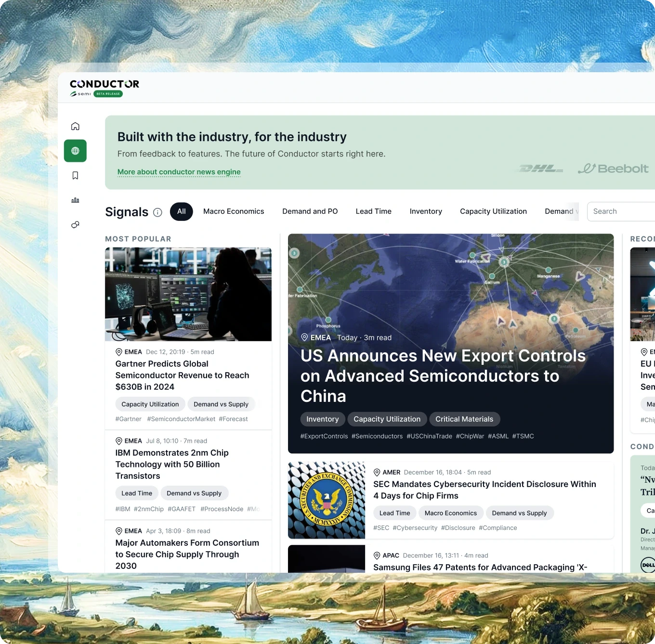Click the #SEC hashtag
Viewport: 655px width, 644px height.
(x=381, y=528)
